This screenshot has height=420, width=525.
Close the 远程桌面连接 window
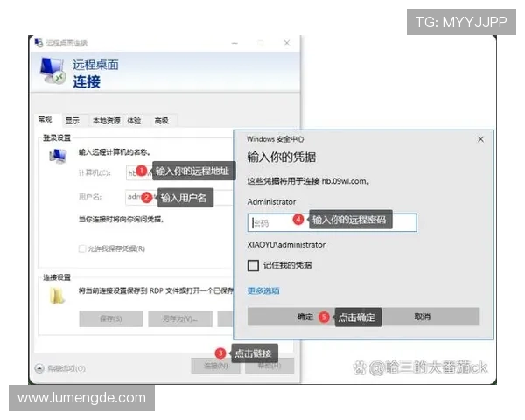(x=287, y=43)
